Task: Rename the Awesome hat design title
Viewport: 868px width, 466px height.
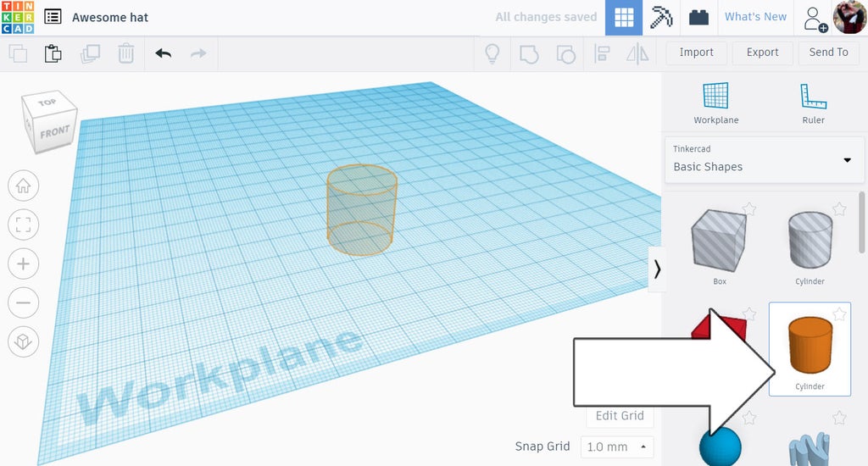Action: point(110,18)
